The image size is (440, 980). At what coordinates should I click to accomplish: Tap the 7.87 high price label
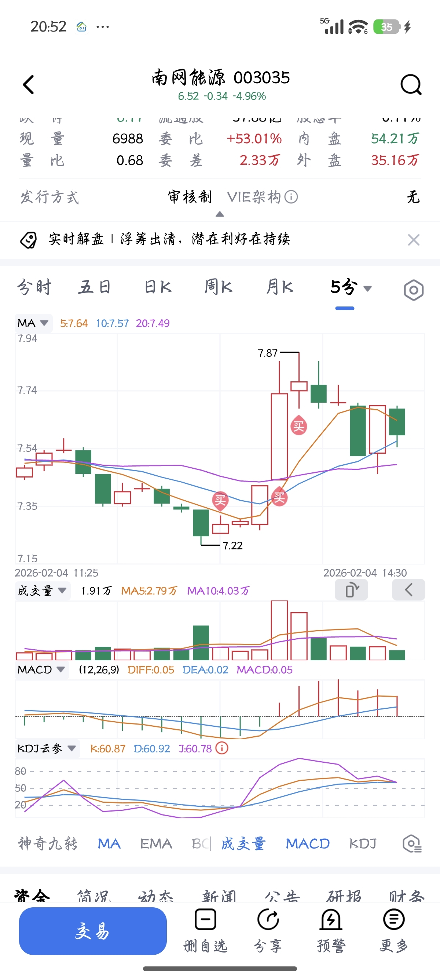pos(268,353)
